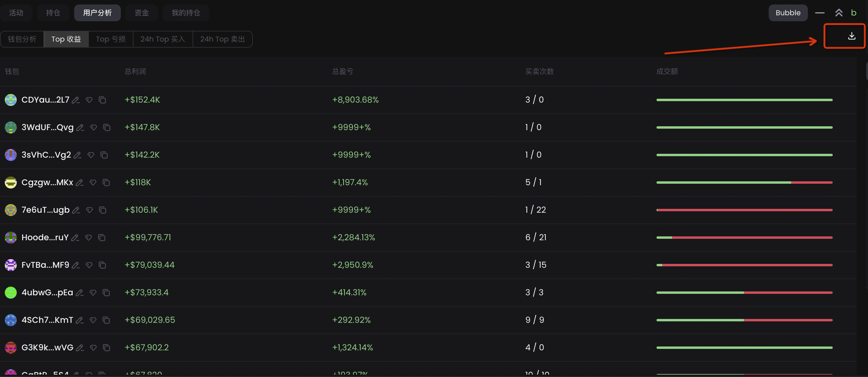Copy the FvTBa...MF9 wallet address

102,265
